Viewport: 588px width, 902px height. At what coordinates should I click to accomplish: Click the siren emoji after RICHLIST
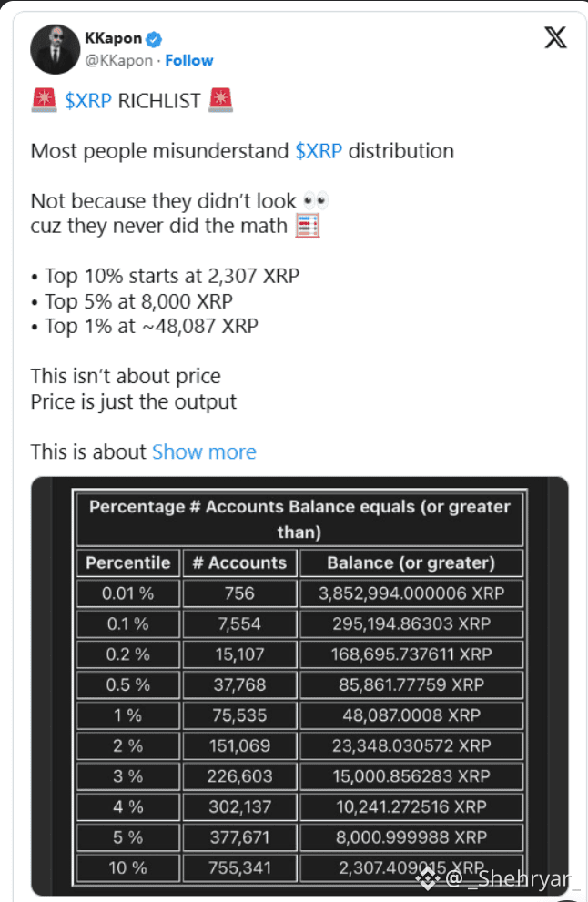(220, 101)
